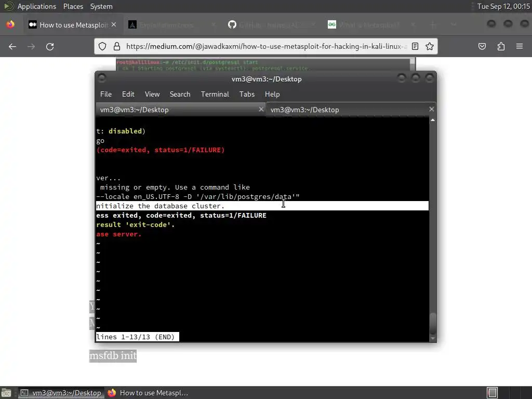Open the Firefox extensions icon

[501, 46]
